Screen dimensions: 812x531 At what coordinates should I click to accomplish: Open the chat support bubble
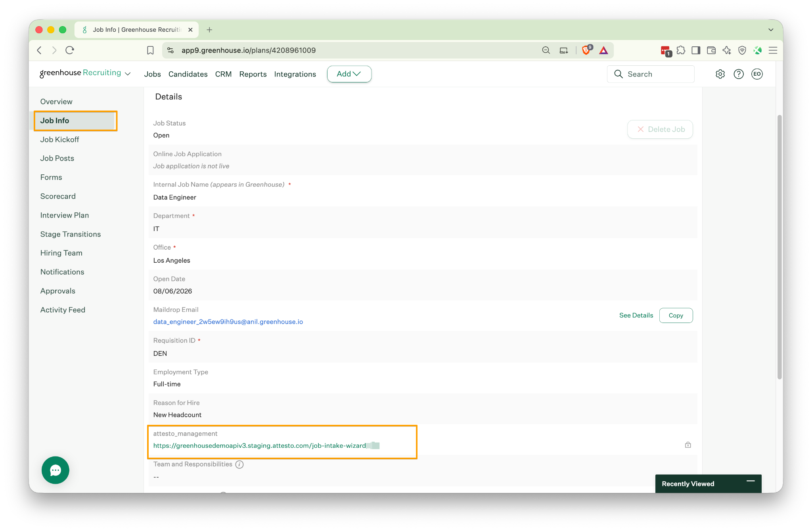[x=56, y=470]
